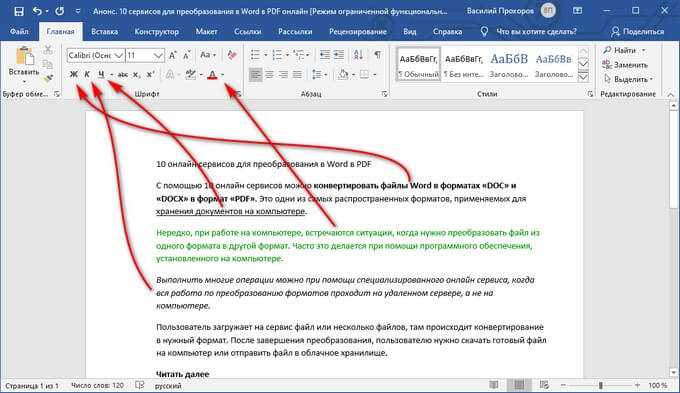Viewport: 680px width, 393px height.
Task: Apply the Обычный style
Action: coord(418,64)
